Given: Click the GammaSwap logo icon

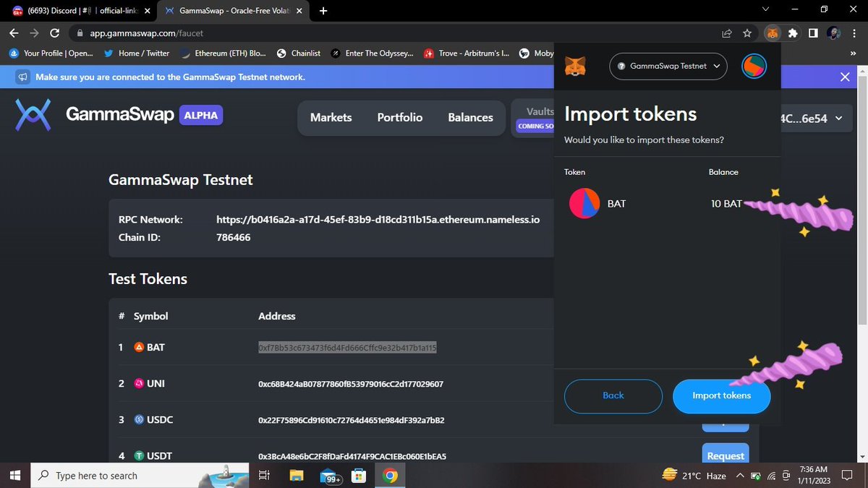Looking at the screenshot, I should [33, 115].
